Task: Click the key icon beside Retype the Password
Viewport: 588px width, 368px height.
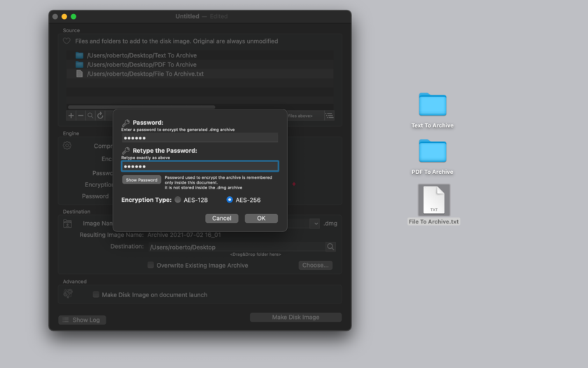Action: 125,151
